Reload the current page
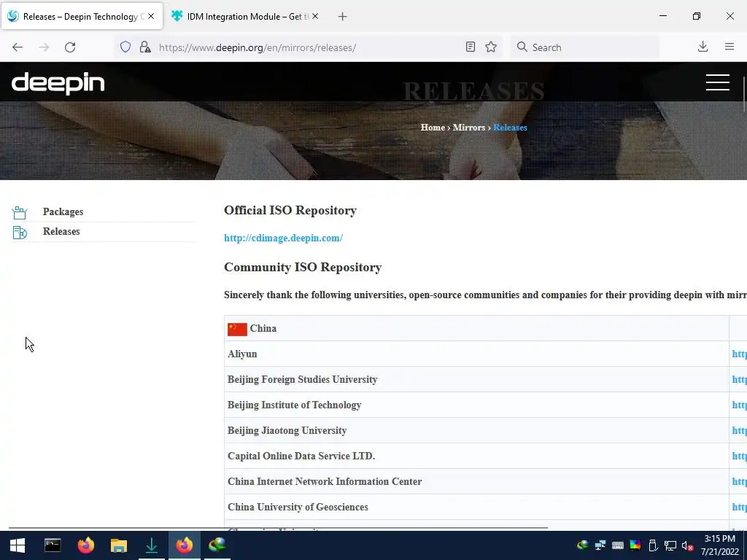The image size is (747, 560). click(x=70, y=47)
